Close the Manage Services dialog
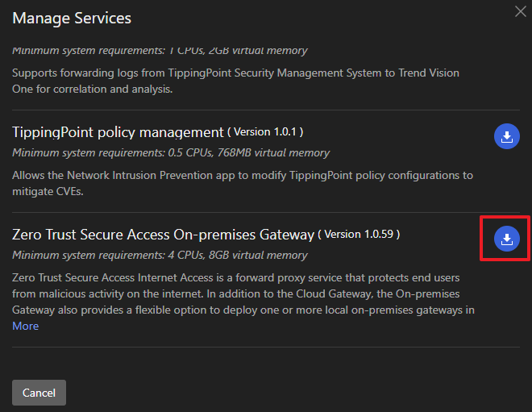 [520, 10]
